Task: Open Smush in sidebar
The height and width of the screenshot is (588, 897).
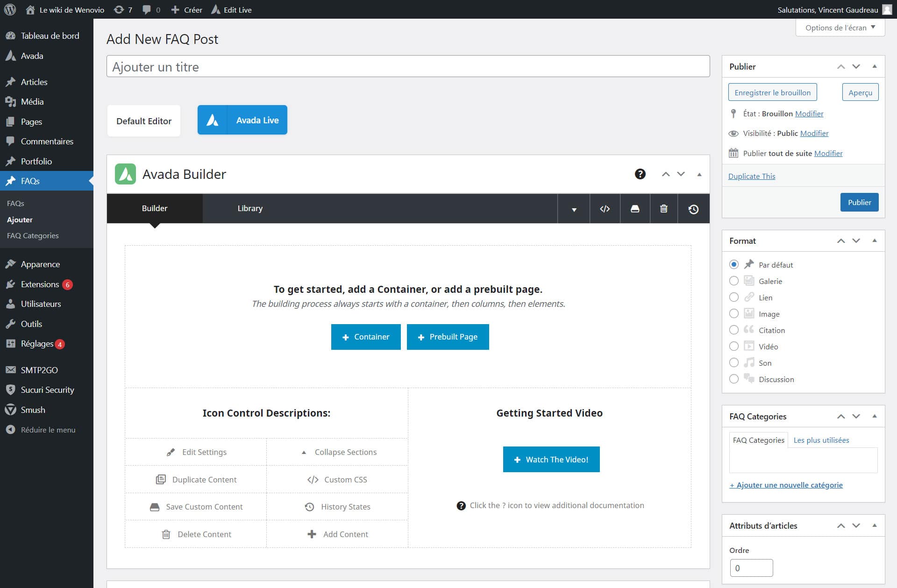Action: [x=47, y=410]
